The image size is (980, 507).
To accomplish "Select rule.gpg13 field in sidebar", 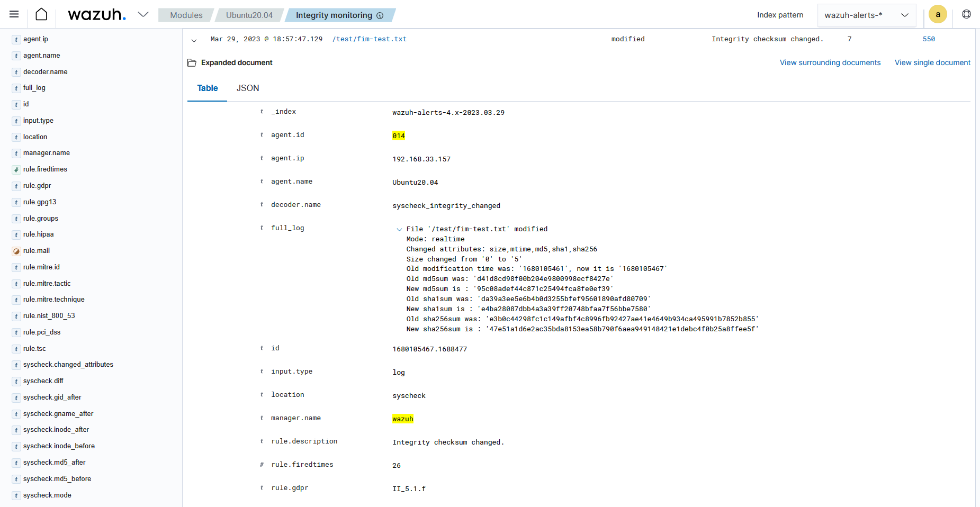I will (40, 202).
